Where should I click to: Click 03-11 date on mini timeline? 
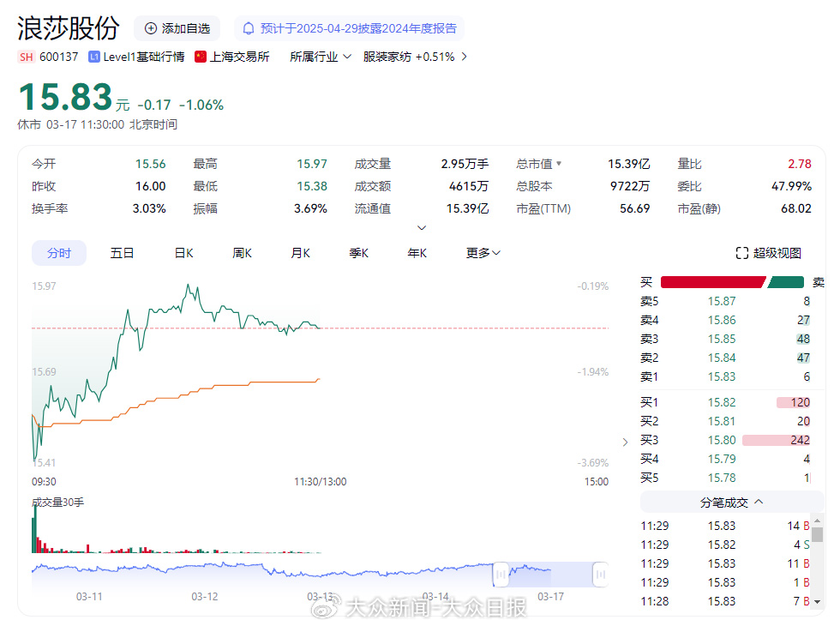(89, 597)
